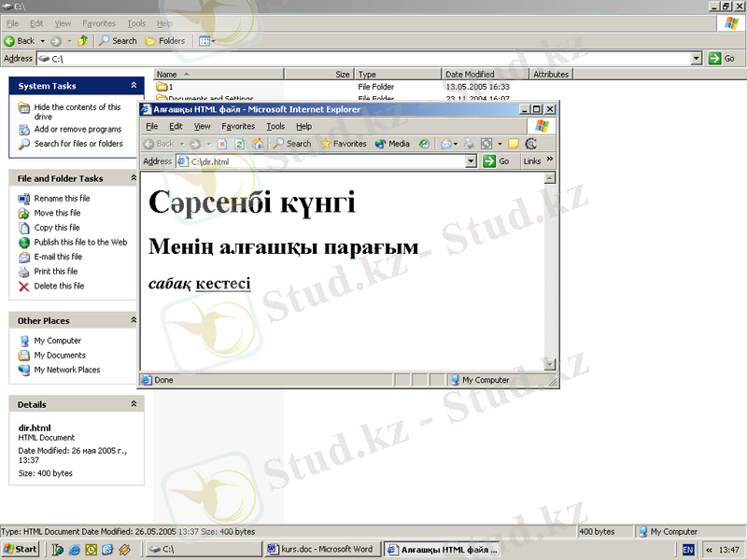Viewport: 747px width, 560px height.
Task: Toggle the Favorites bar in the browser
Action: coord(344,144)
